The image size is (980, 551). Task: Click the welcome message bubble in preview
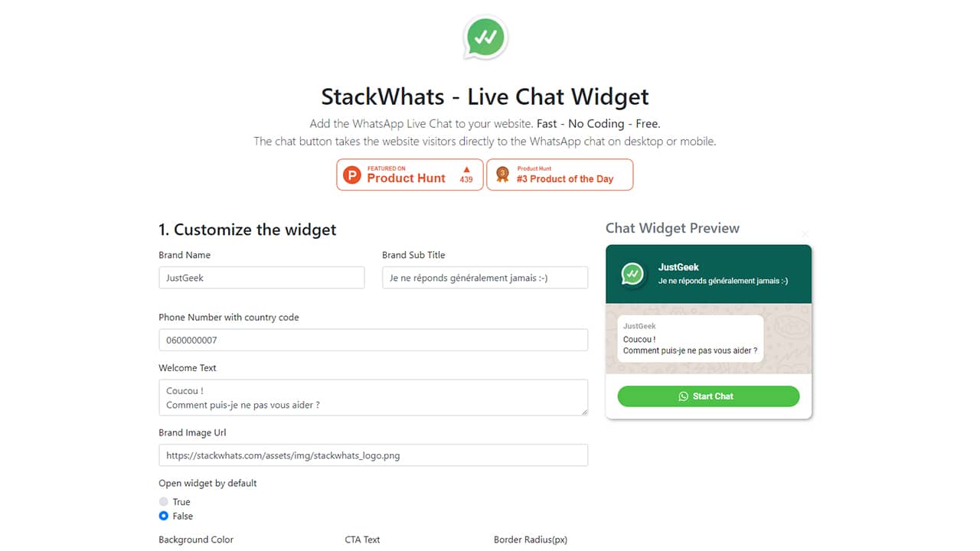tap(691, 339)
